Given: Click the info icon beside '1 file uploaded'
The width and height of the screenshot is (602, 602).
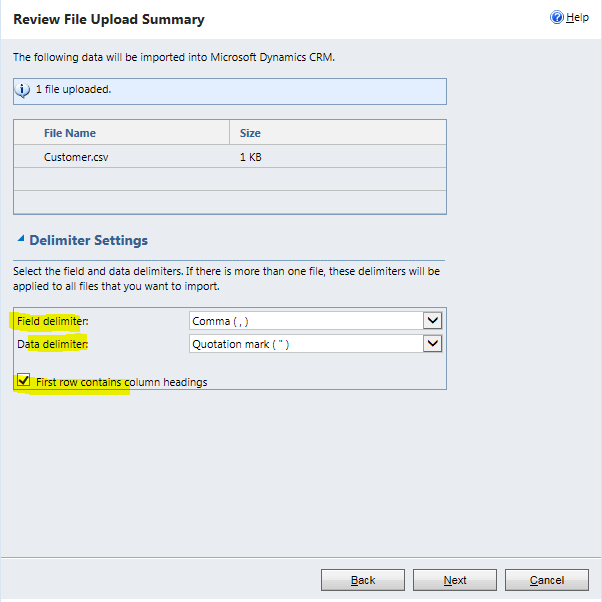Looking at the screenshot, I should (x=23, y=90).
